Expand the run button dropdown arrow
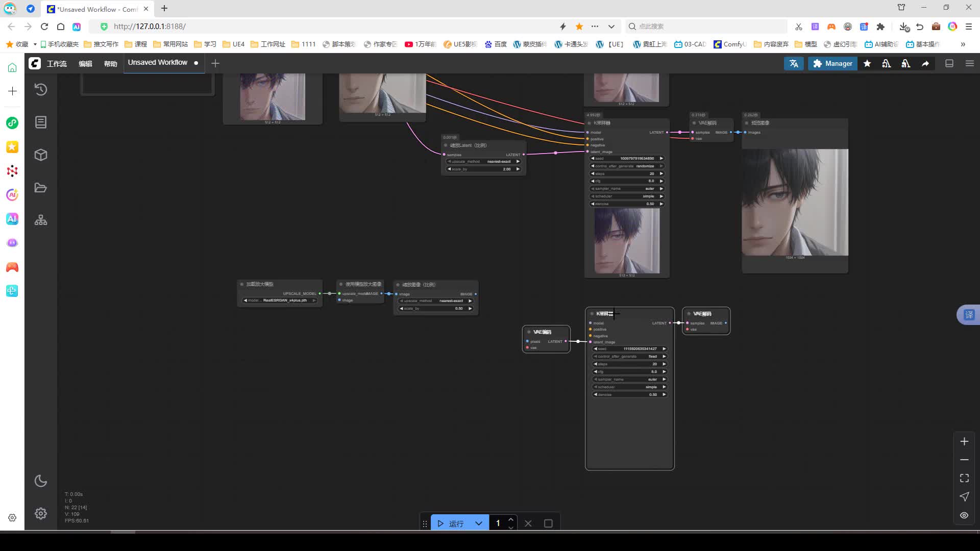The height and width of the screenshot is (551, 980). tap(479, 523)
